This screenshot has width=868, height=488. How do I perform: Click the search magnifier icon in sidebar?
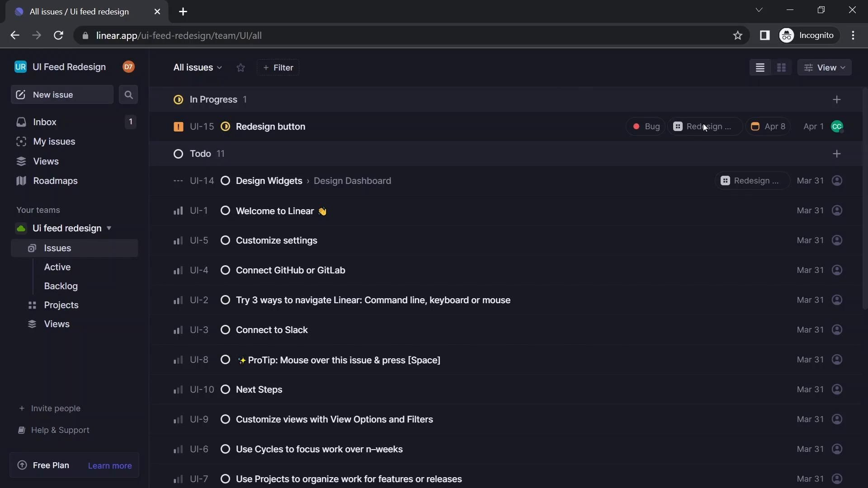(x=128, y=95)
